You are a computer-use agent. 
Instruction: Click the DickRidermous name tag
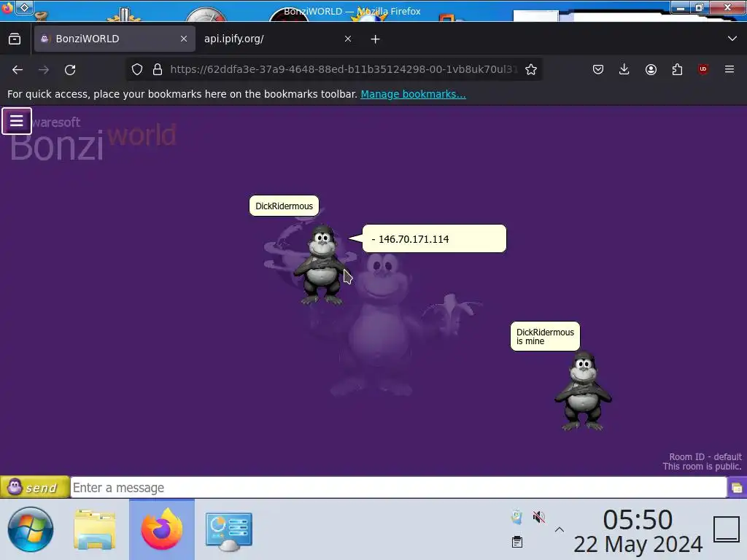click(x=284, y=206)
